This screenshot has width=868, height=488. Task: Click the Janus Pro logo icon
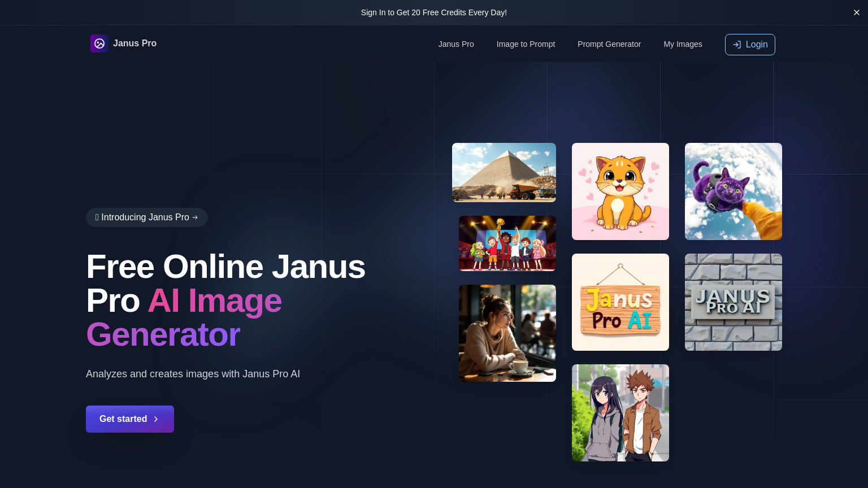pos(99,43)
